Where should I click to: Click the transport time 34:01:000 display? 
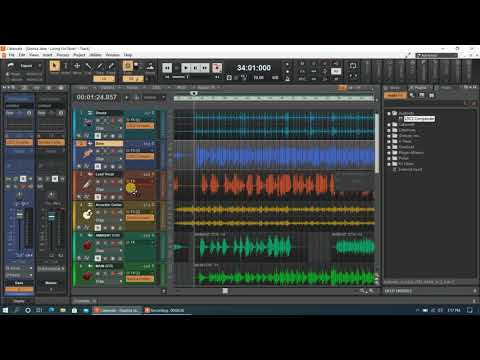pos(254,68)
